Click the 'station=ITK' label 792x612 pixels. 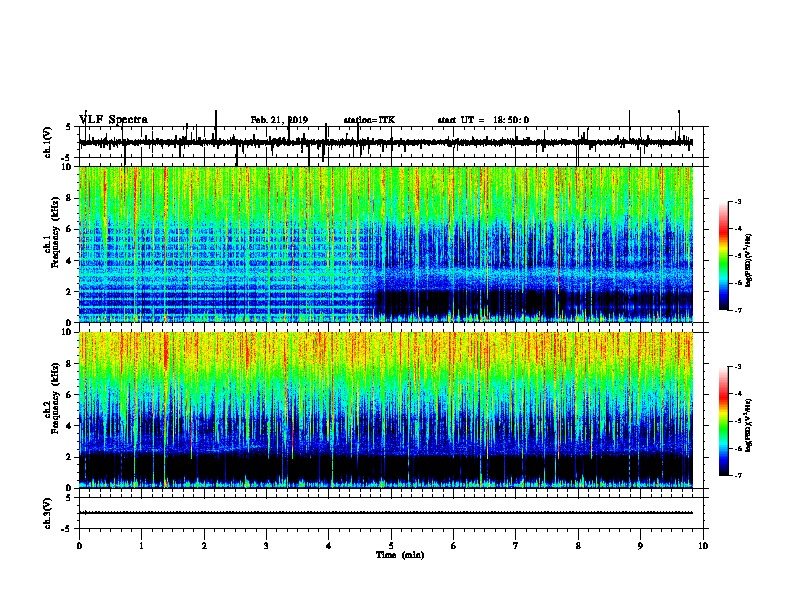pyautogui.click(x=369, y=120)
